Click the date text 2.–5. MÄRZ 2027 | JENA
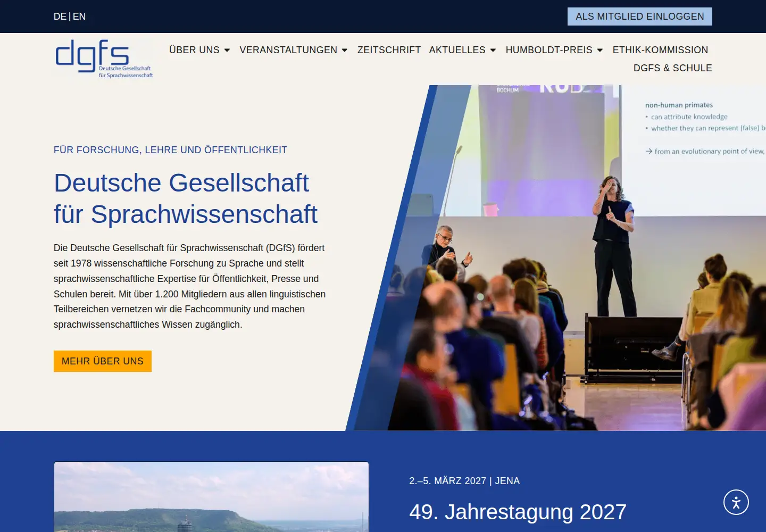Image resolution: width=766 pixels, height=532 pixels. click(464, 481)
